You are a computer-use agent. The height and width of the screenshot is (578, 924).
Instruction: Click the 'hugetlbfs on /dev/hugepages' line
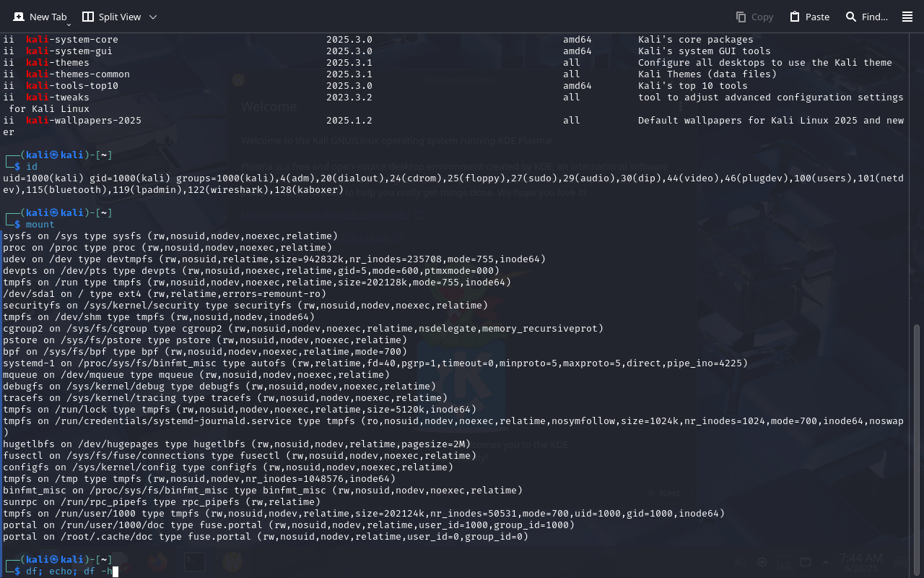tap(237, 444)
